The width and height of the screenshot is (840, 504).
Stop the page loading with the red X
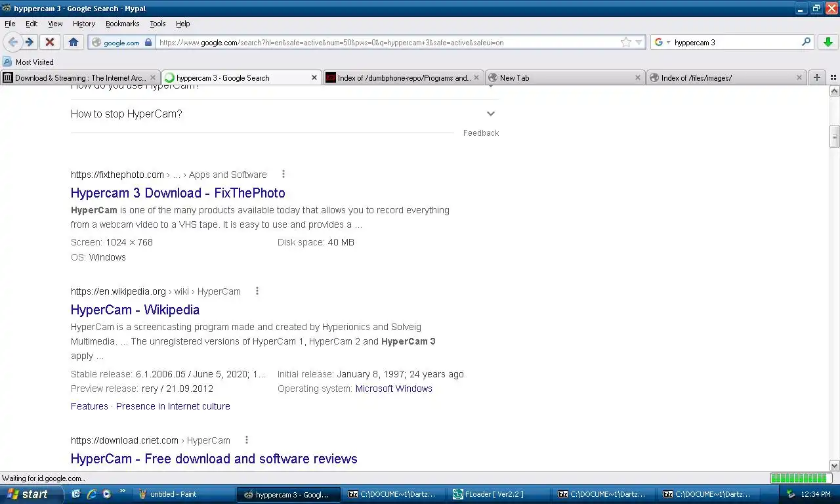(x=49, y=42)
